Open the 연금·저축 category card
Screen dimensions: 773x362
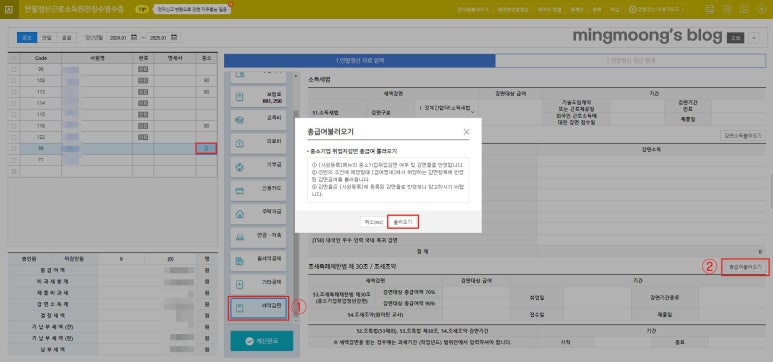pyautogui.click(x=258, y=237)
